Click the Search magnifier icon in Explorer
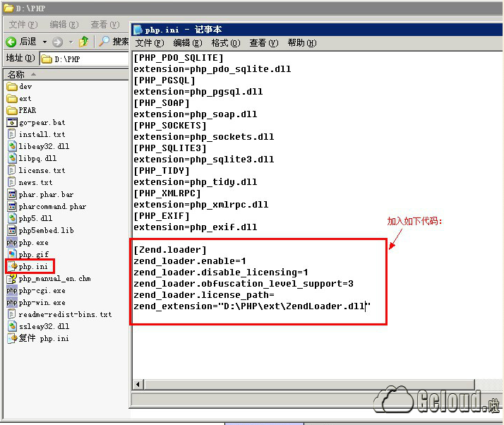 104,42
